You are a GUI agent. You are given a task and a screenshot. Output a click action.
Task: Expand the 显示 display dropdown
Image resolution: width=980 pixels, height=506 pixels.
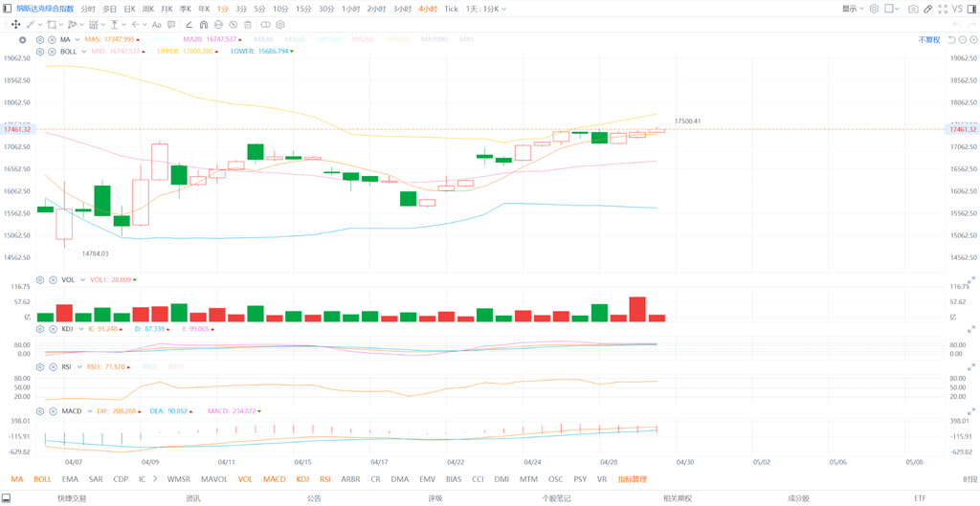coord(853,9)
